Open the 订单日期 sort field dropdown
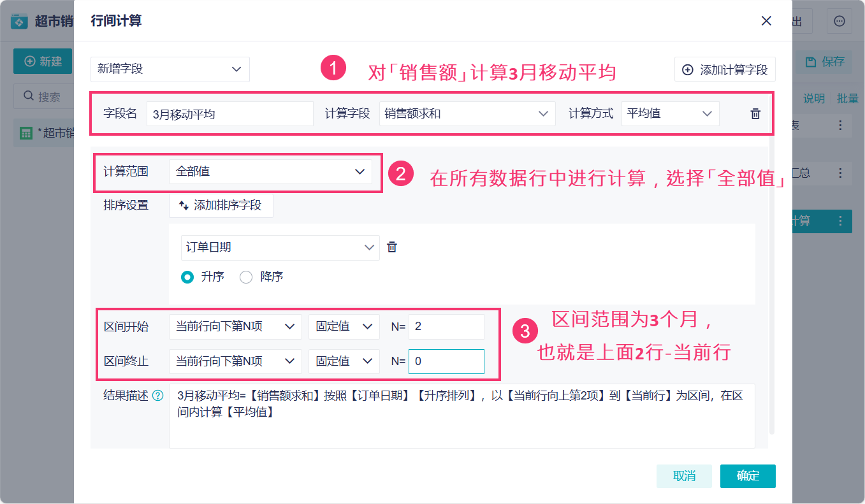 point(280,247)
